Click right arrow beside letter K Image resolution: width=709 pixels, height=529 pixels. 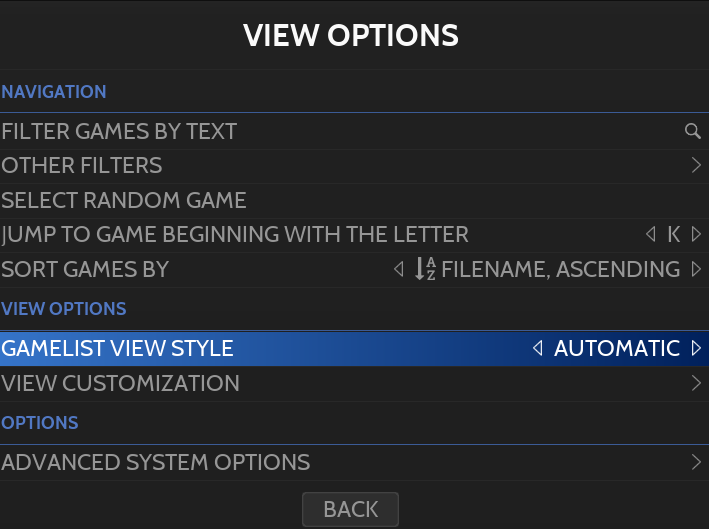(697, 235)
